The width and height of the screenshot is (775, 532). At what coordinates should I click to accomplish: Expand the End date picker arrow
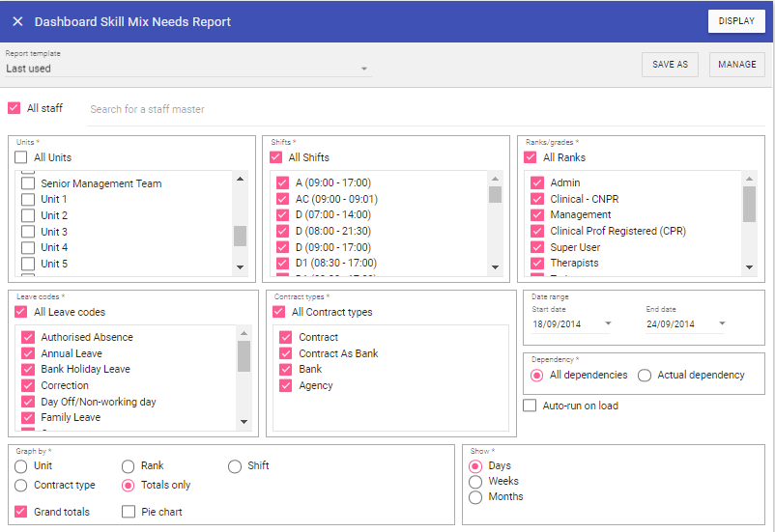click(722, 324)
